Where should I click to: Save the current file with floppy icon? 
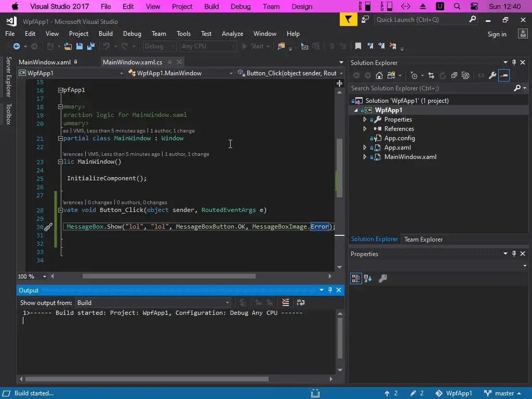79,46
